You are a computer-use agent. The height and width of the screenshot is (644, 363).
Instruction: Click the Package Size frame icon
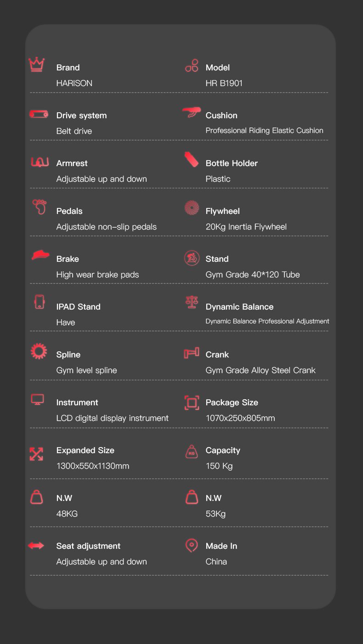(192, 403)
